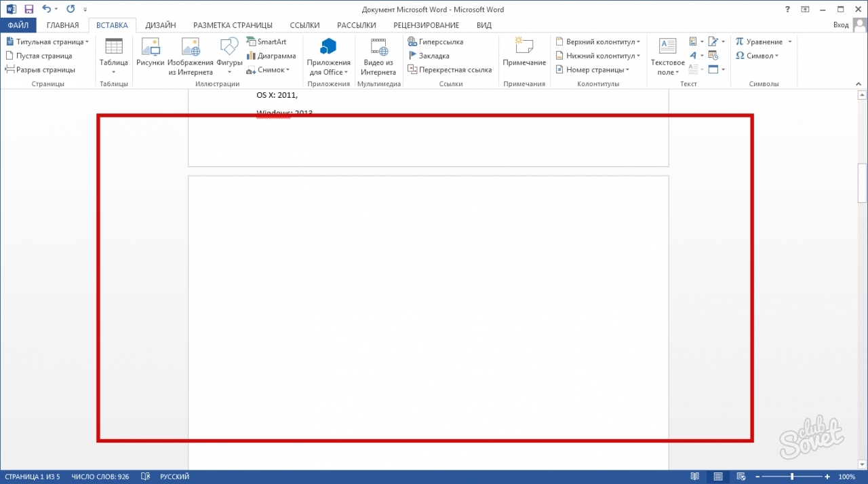Open Изображения из Интернета online pictures
The width and height of the screenshot is (868, 484).
tap(191, 56)
